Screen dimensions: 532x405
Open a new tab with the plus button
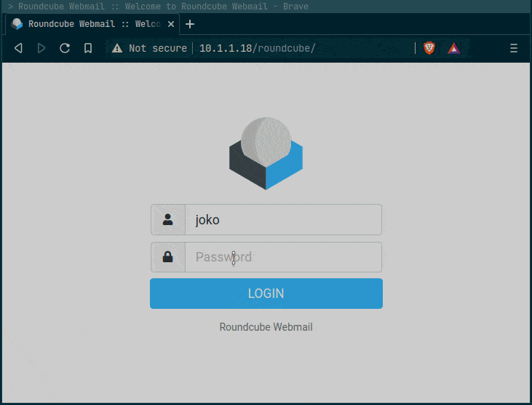point(190,24)
